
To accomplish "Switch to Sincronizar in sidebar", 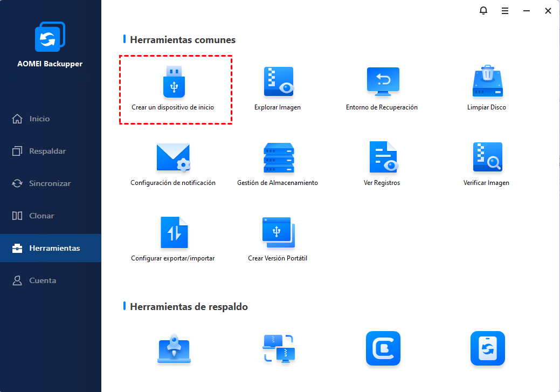I will click(51, 183).
